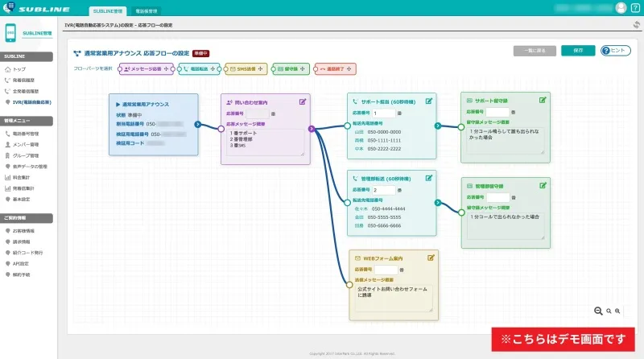This screenshot has height=359, width=644.
Task: Reset flow canvas zoom with middle magnifier
Action: (609, 312)
